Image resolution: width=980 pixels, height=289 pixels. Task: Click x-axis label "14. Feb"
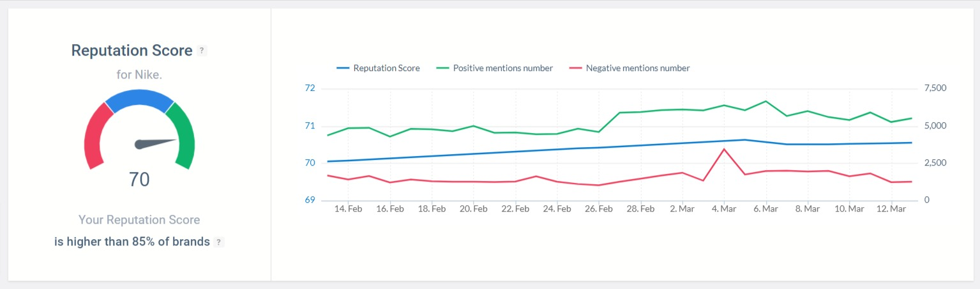348,209
